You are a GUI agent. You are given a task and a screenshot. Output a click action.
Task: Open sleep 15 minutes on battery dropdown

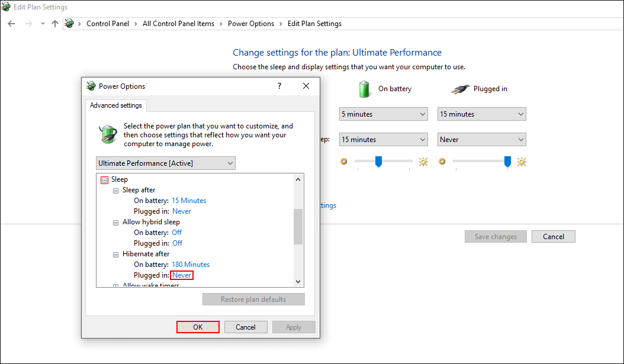tap(384, 140)
